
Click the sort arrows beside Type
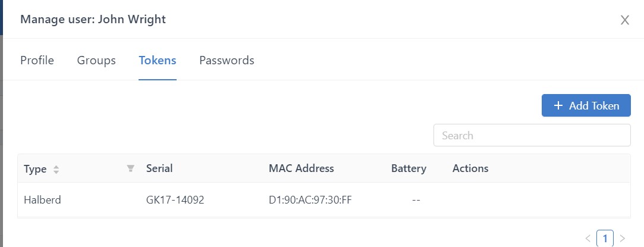56,169
